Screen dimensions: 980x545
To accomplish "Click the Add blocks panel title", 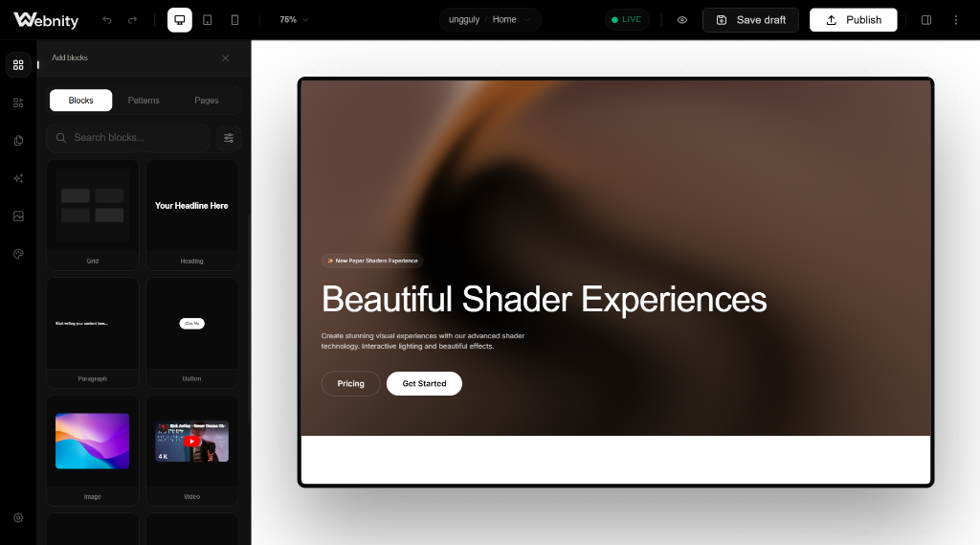I will [69, 57].
